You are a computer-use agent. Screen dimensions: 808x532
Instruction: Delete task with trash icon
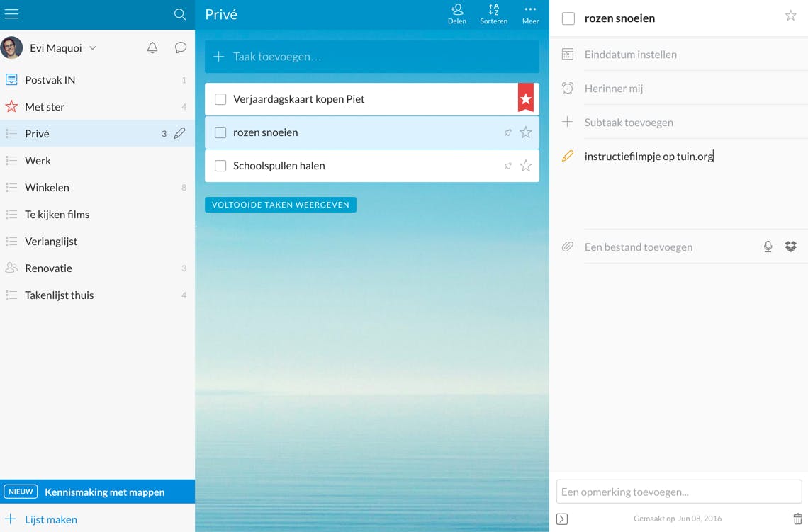797,519
